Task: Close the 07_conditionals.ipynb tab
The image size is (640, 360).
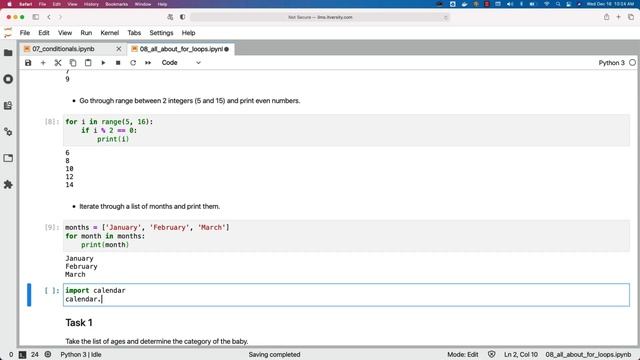Action: (x=119, y=49)
